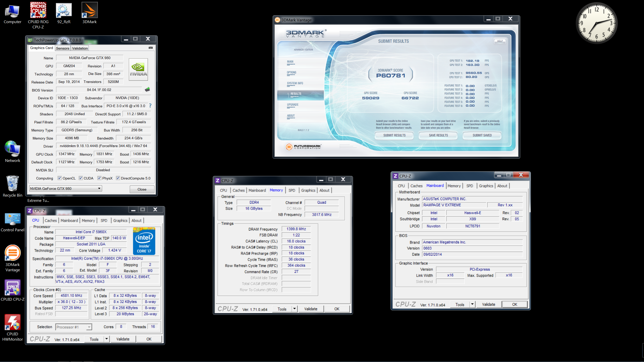644x362 pixels.
Task: Click title icon of CPU-Z Mainboard window
Action: [395, 176]
